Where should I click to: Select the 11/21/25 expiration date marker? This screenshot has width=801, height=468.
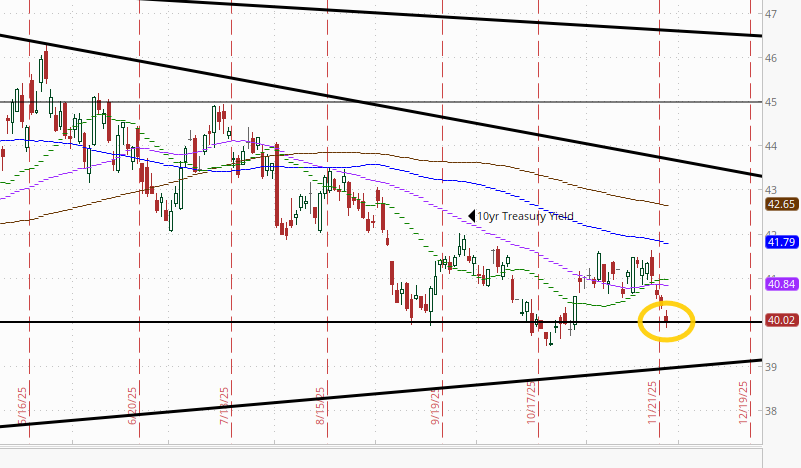click(652, 402)
